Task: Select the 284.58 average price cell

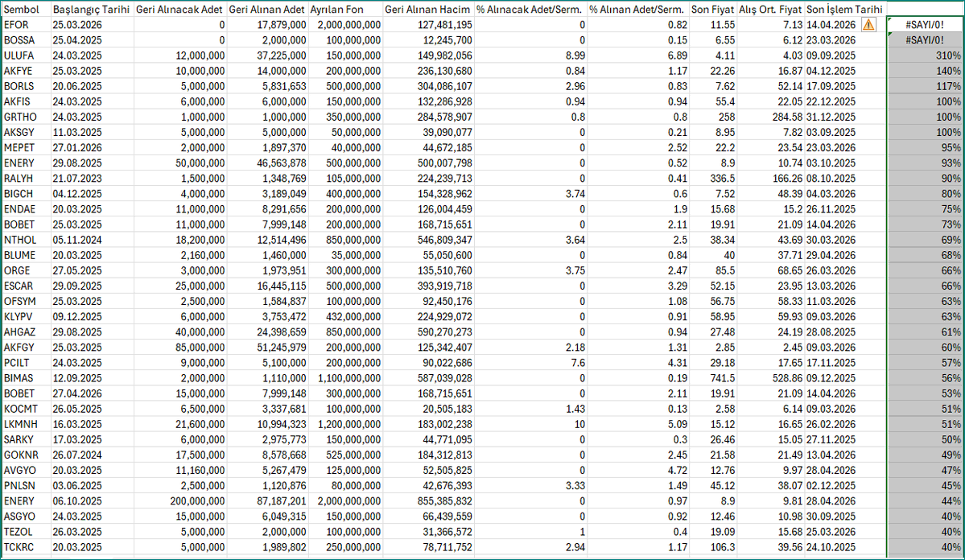Action: [x=771, y=117]
